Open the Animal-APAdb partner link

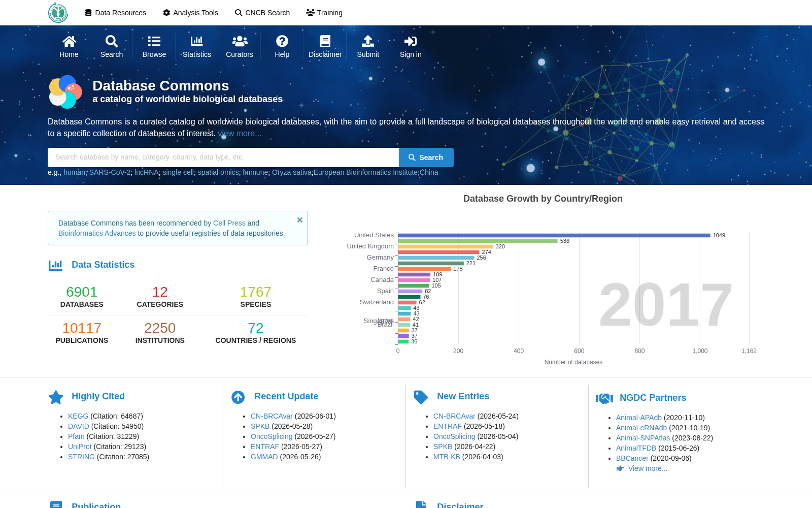(x=639, y=418)
